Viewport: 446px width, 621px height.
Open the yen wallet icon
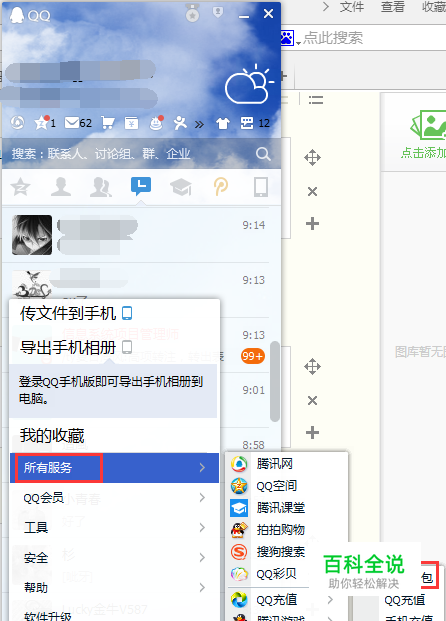point(131,123)
